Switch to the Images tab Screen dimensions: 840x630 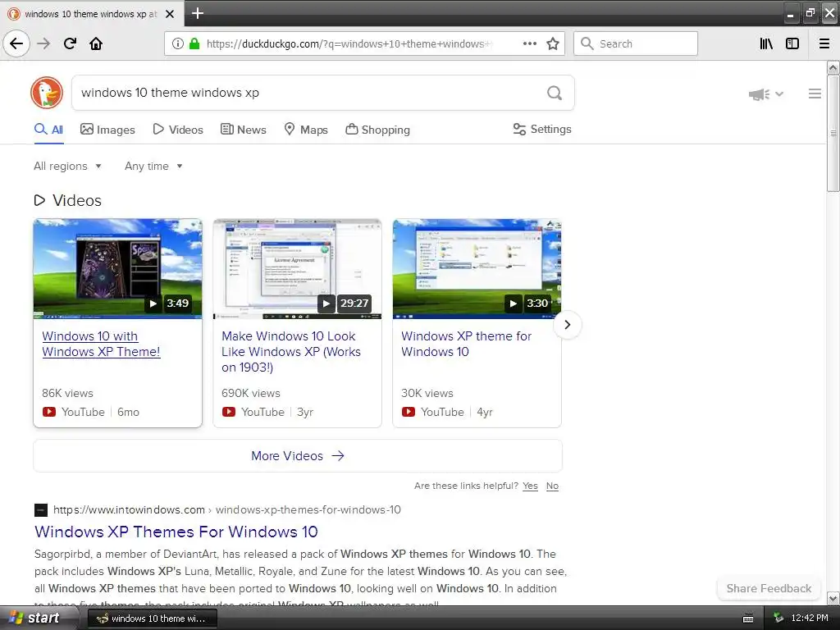(x=107, y=130)
